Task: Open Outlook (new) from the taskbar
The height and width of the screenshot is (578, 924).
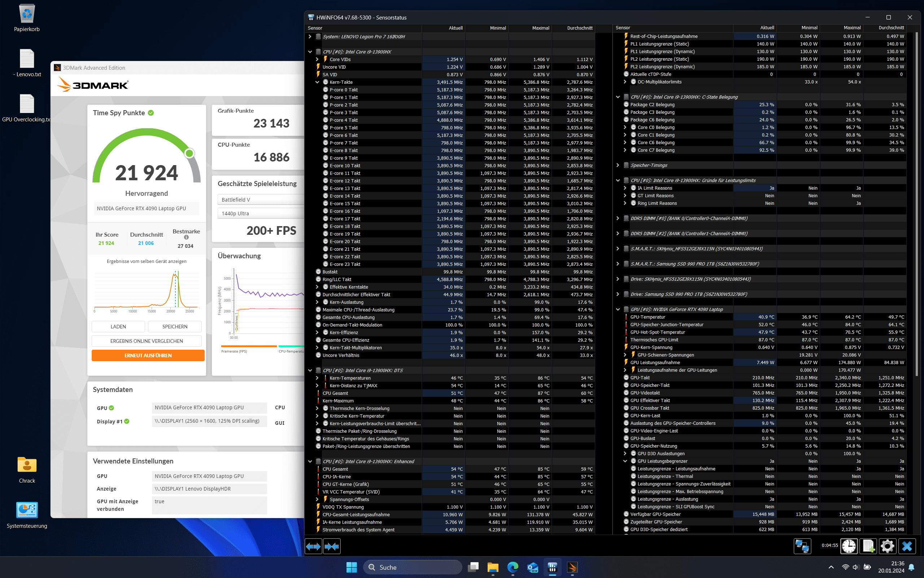Action: pyautogui.click(x=533, y=567)
